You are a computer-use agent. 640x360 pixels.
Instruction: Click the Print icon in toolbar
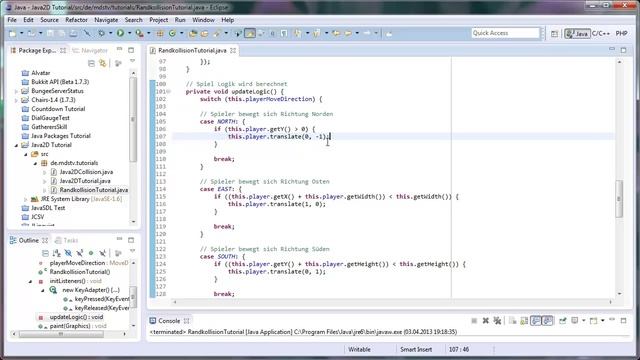(74, 33)
